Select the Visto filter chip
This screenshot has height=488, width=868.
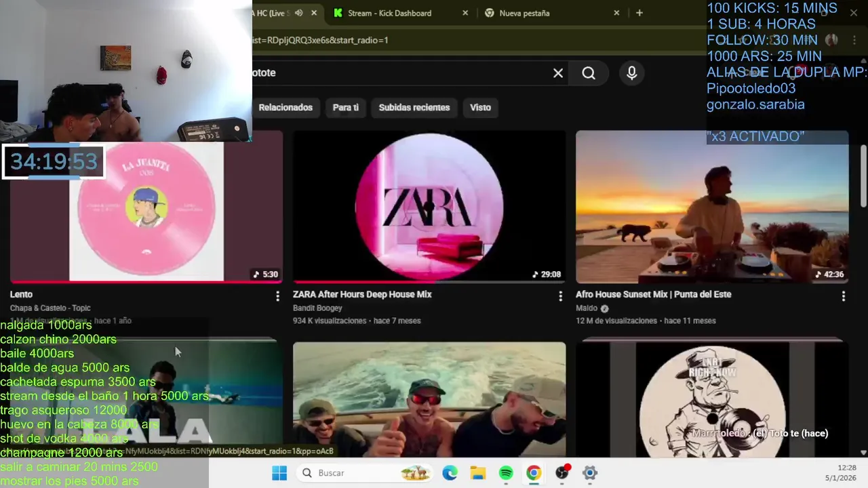pos(480,107)
